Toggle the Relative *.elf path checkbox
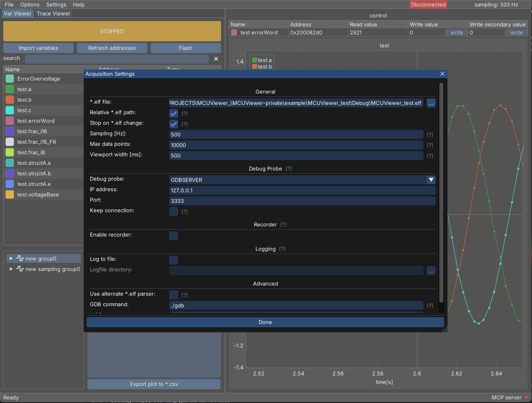This screenshot has width=532, height=403. click(x=174, y=113)
